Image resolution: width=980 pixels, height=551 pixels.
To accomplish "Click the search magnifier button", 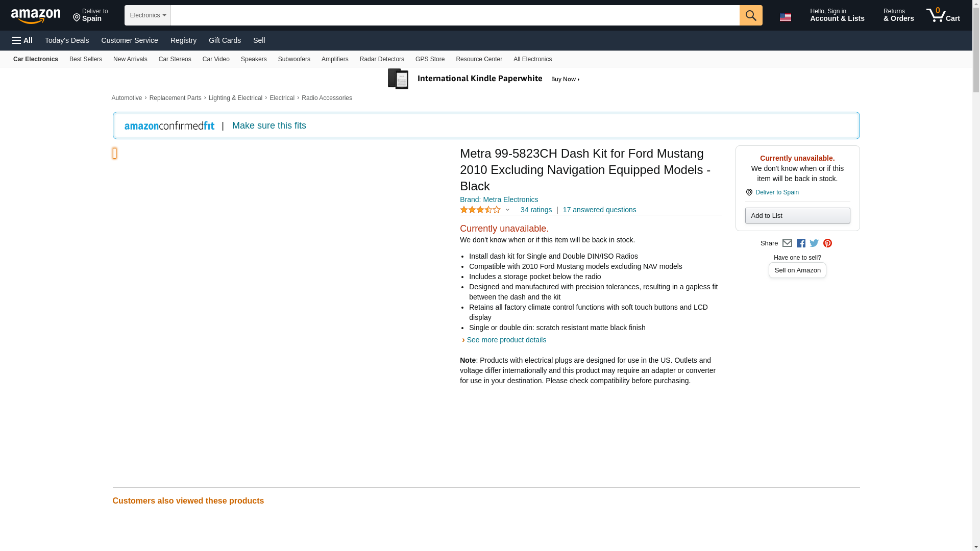I will pyautogui.click(x=750, y=15).
